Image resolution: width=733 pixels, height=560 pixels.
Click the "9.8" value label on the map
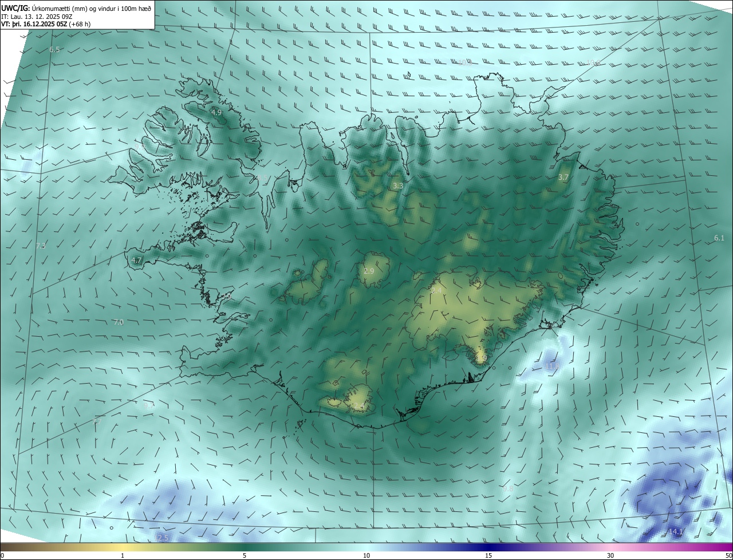[508, 488]
